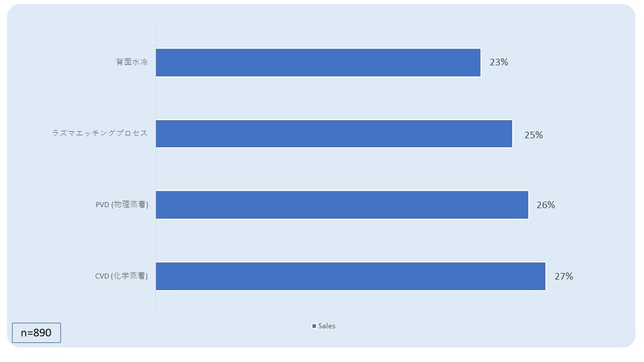The image size is (644, 362).
Task: Click the PVD (物理蒸着) axis label
Action: 122,205
